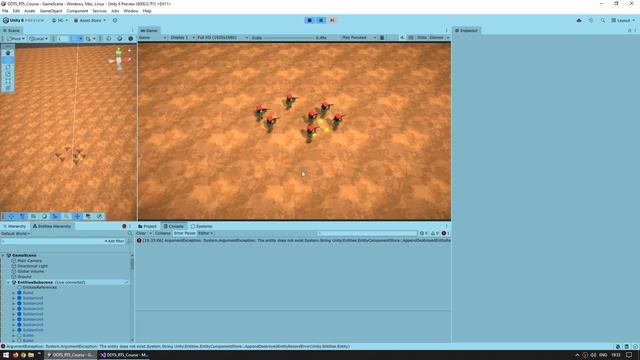This screenshot has width=640, height=360.
Task: Open the Window menu
Action: 131,11
